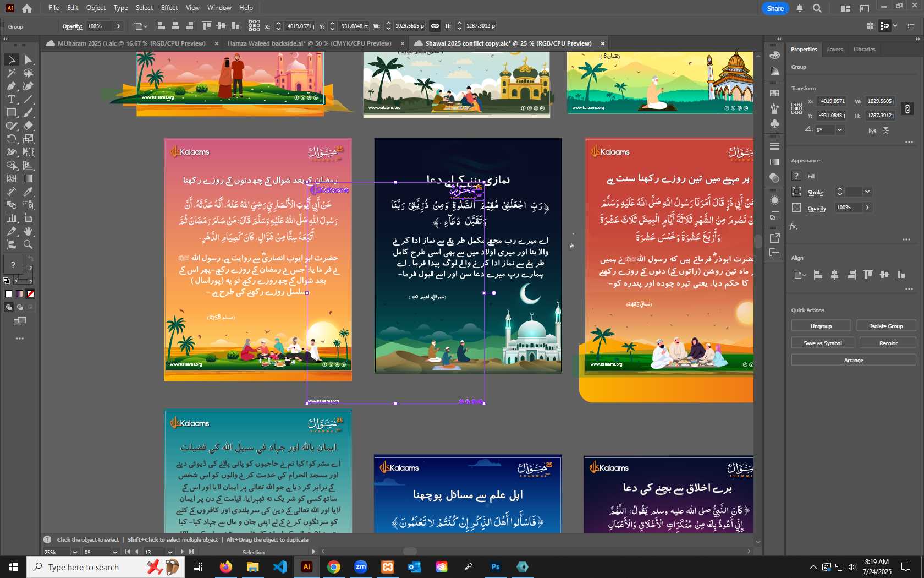This screenshot has height=578, width=924.
Task: Choose the Properties panel reference point
Action: tap(796, 108)
